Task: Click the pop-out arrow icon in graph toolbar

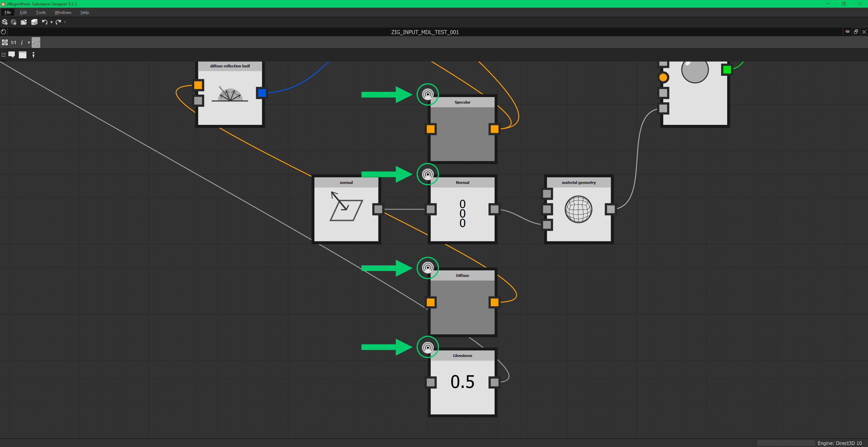Action: click(x=4, y=55)
